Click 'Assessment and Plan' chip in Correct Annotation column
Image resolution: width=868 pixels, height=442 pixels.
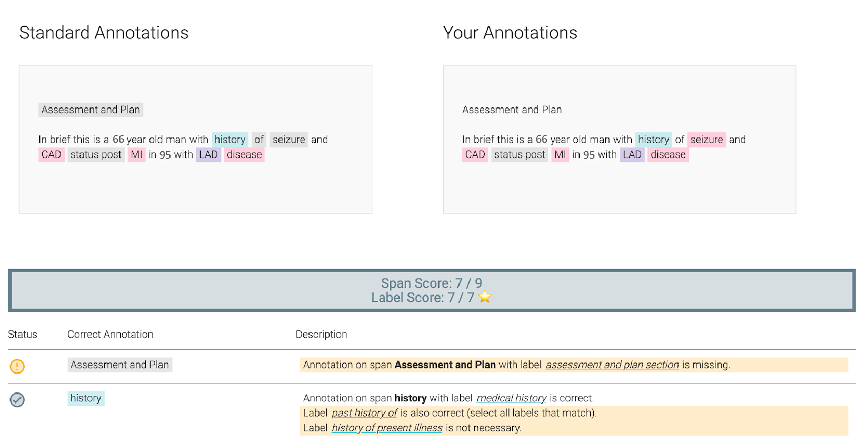click(x=119, y=365)
